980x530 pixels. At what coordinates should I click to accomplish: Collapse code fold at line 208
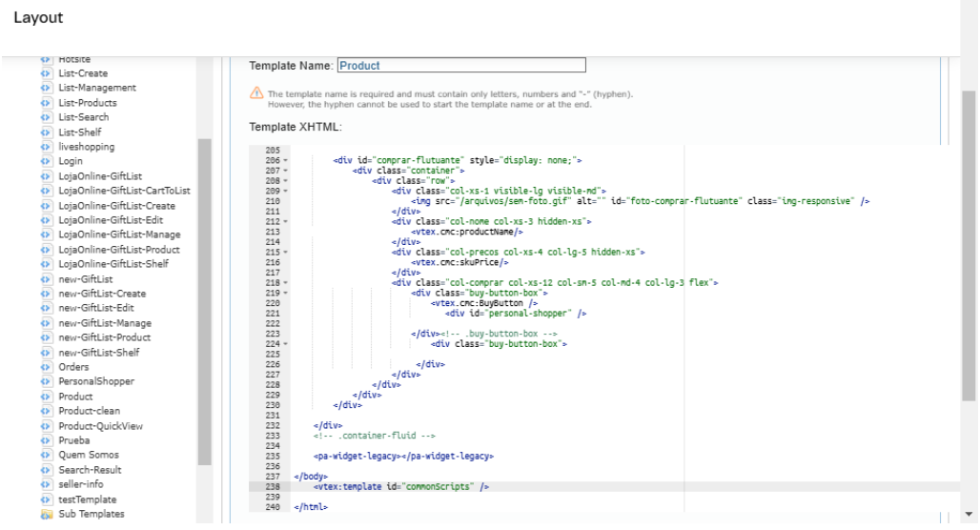point(286,180)
